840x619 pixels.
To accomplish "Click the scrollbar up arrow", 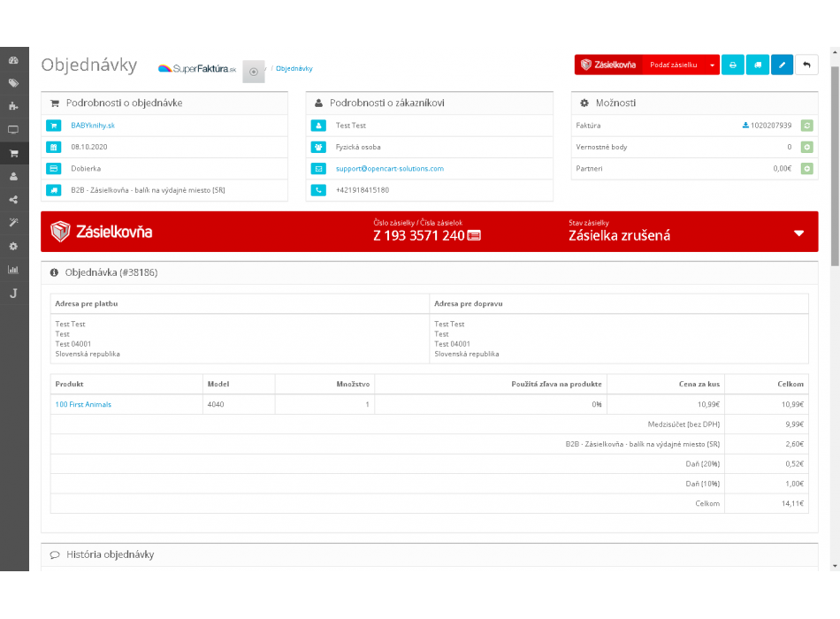I will 835,52.
